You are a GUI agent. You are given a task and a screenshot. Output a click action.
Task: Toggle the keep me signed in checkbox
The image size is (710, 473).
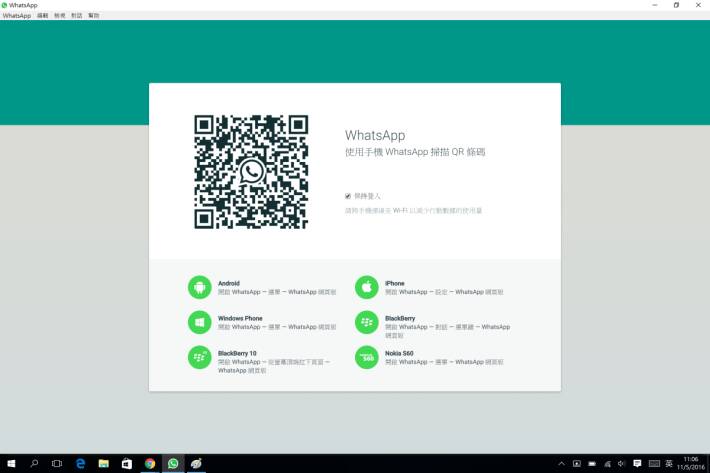348,196
